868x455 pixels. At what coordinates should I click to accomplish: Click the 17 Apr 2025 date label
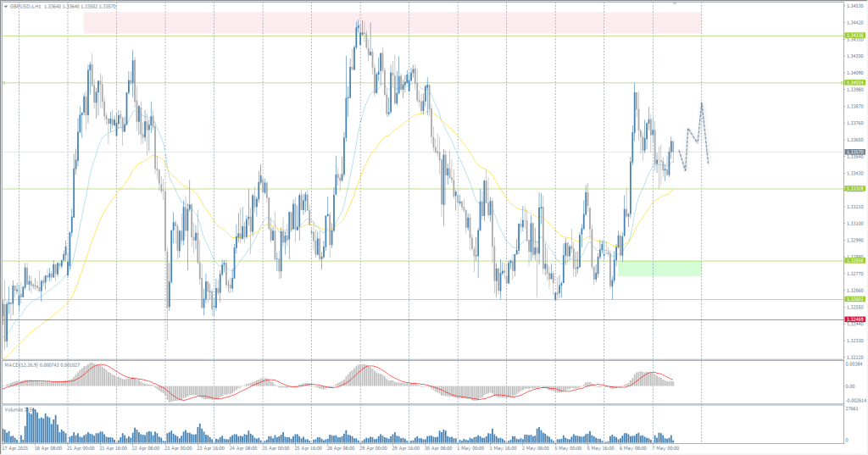pyautogui.click(x=15, y=448)
